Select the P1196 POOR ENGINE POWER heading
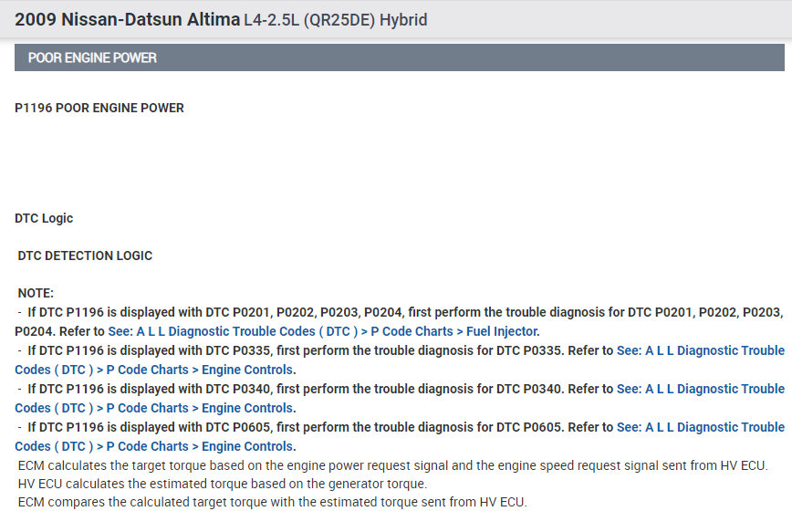Screen dimensions: 792x532 pos(99,108)
